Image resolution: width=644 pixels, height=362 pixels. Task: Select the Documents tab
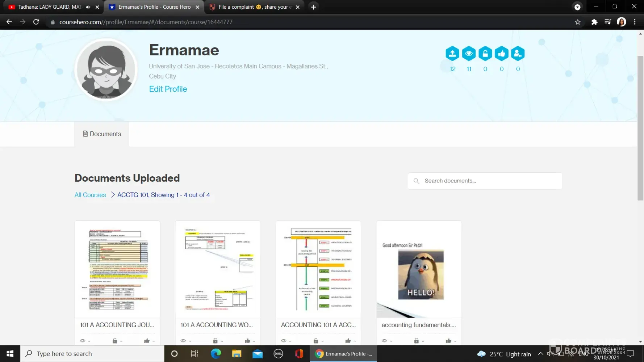pos(102,134)
